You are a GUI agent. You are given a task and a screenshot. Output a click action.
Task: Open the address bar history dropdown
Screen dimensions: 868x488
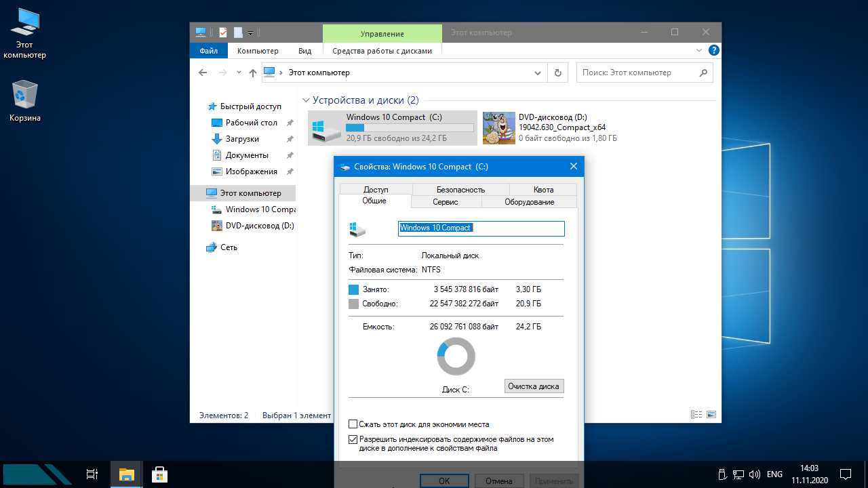click(x=538, y=73)
